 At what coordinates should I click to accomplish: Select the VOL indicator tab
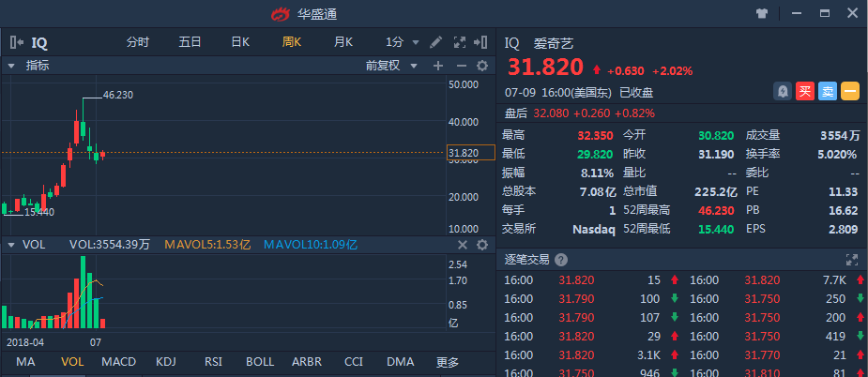(x=72, y=362)
